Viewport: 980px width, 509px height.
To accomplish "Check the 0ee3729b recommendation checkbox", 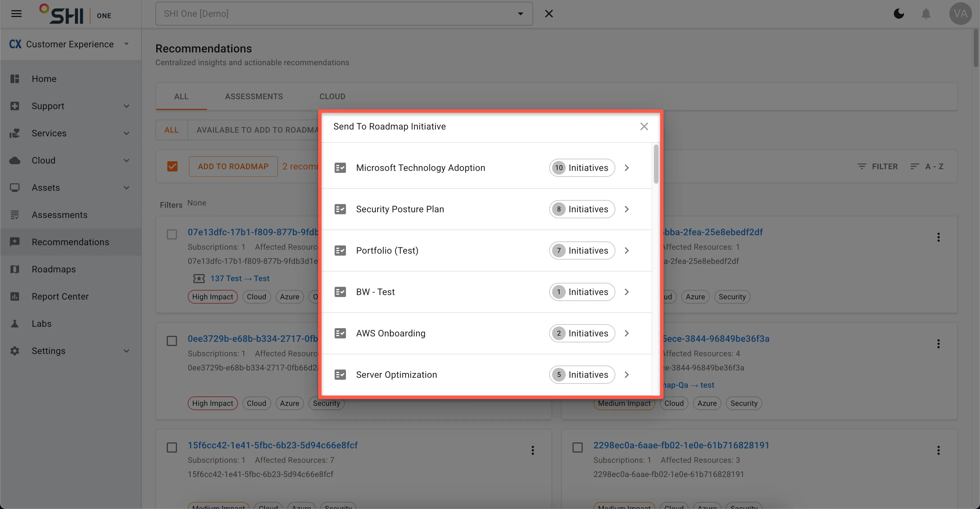I will [172, 341].
